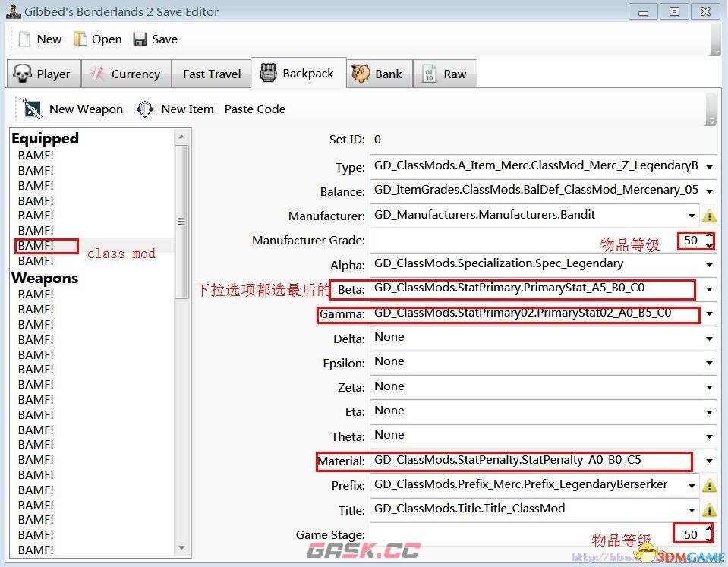Open the Theta dropdown
The height and width of the screenshot is (567, 728).
709,436
